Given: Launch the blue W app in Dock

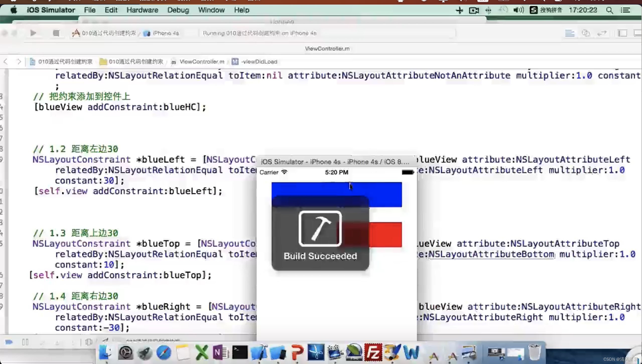Looking at the screenshot, I should point(411,352).
